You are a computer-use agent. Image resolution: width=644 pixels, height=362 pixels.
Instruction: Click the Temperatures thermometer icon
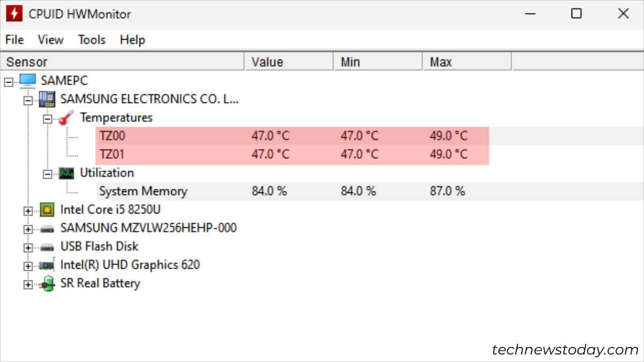coord(66,117)
